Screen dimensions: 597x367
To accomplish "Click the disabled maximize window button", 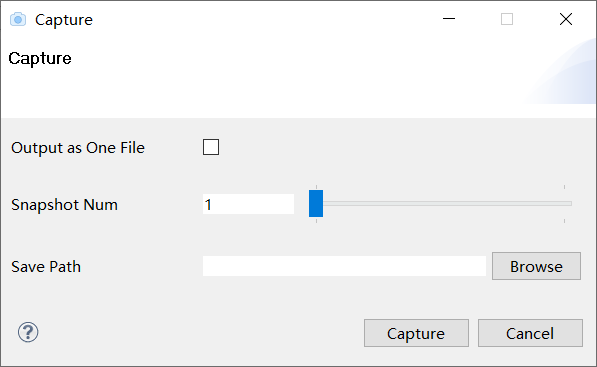I will pyautogui.click(x=507, y=19).
